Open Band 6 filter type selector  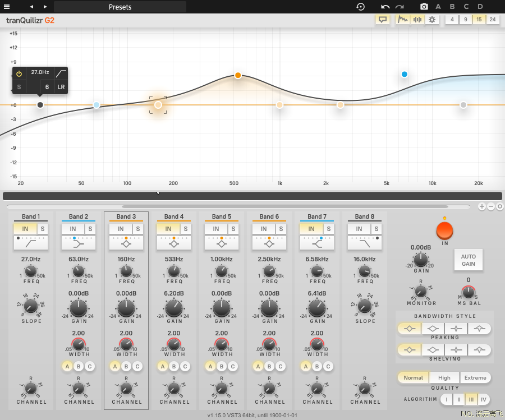[x=269, y=243]
